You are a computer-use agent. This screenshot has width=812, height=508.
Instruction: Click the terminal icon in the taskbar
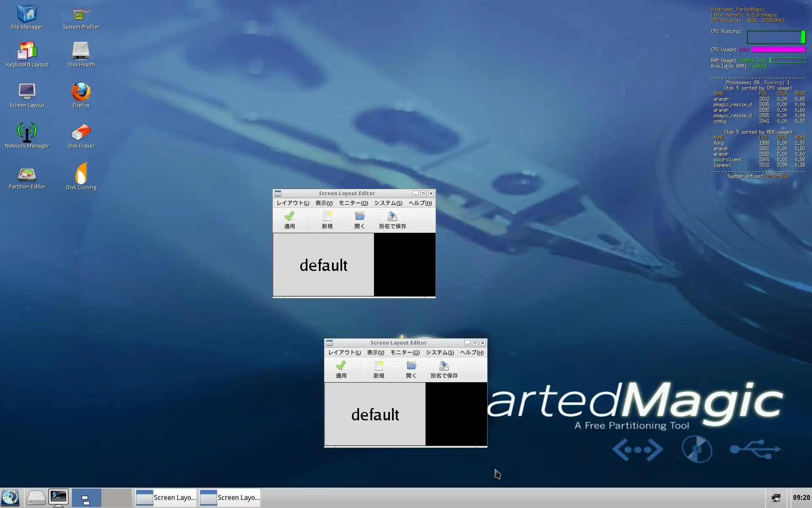[58, 497]
